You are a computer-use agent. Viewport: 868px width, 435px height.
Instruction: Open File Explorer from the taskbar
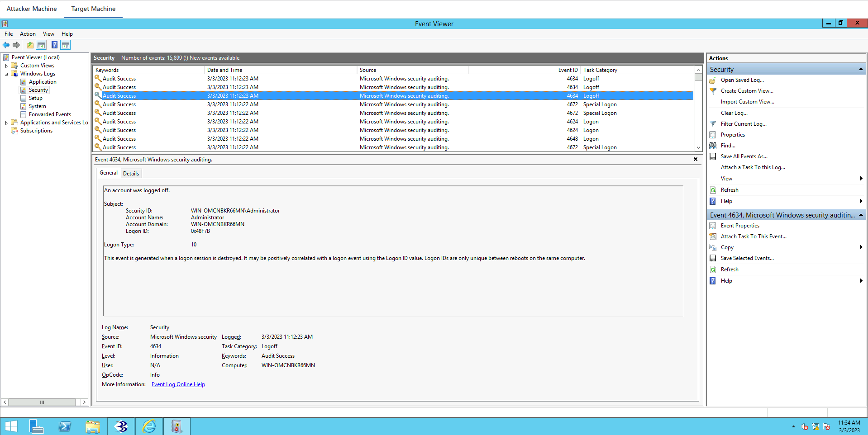pos(93,426)
